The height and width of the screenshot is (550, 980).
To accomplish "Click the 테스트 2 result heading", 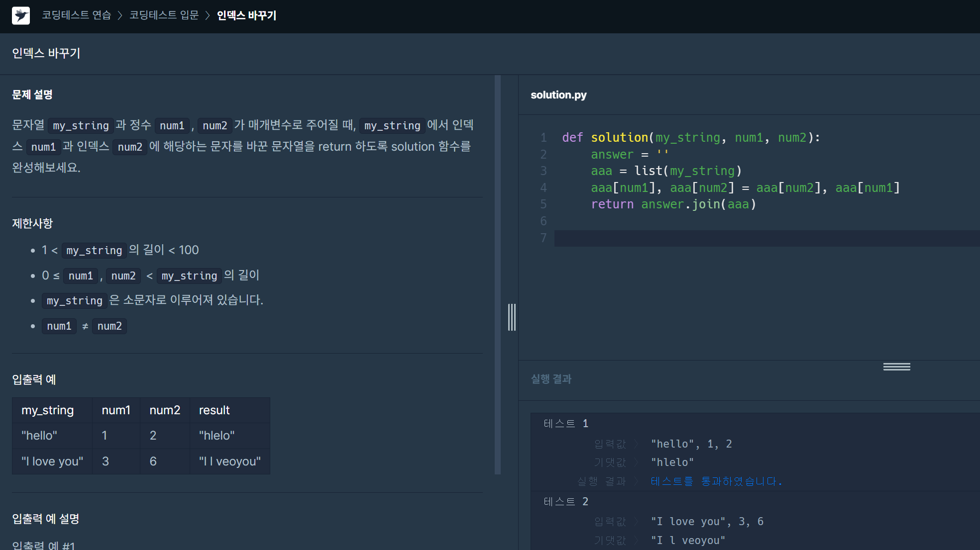I will point(566,502).
